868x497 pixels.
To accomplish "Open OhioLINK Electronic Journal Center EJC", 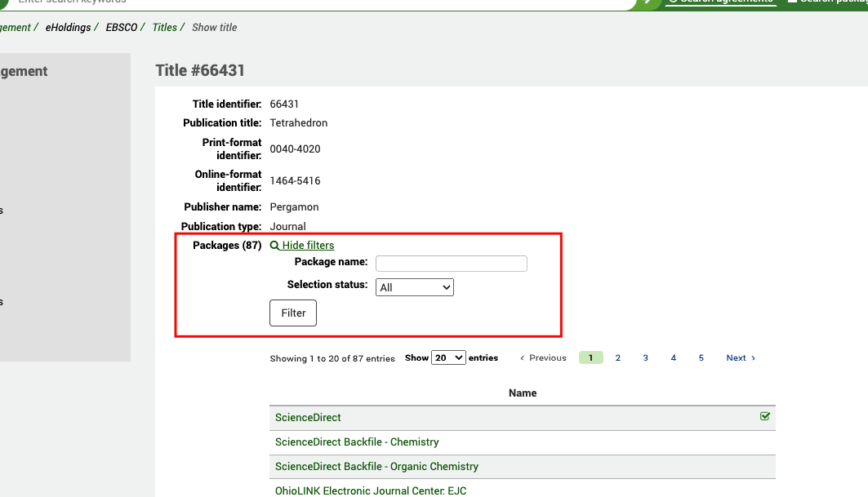I will [x=370, y=490].
